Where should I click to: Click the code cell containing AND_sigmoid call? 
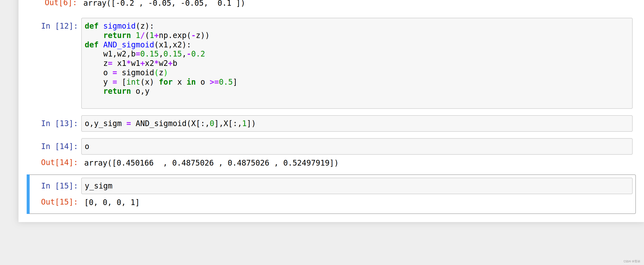pyautogui.click(x=357, y=123)
